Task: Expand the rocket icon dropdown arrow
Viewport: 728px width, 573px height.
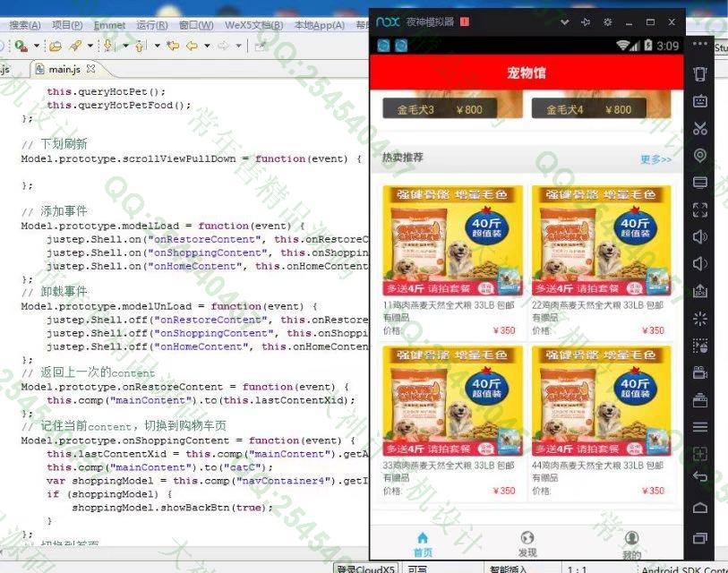Action: click(x=90, y=46)
